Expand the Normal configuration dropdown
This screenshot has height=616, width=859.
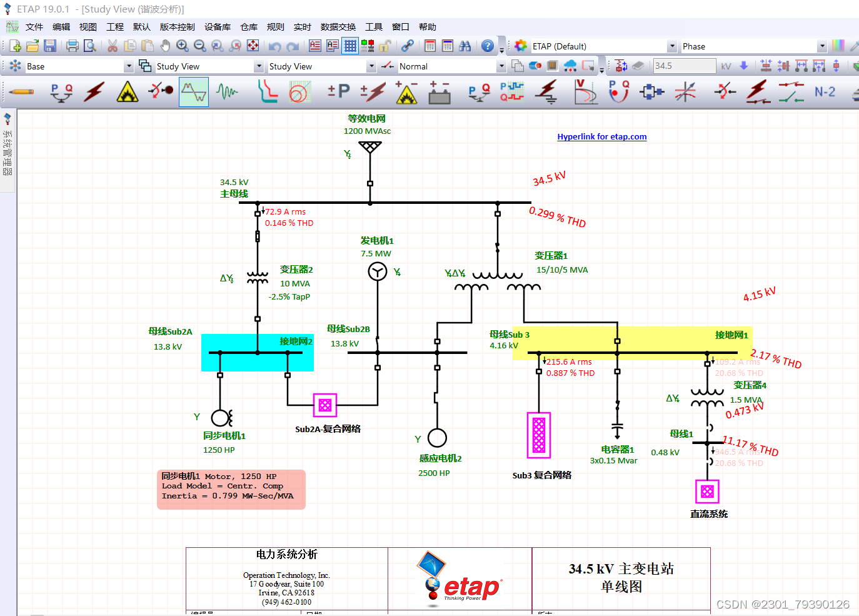point(501,66)
